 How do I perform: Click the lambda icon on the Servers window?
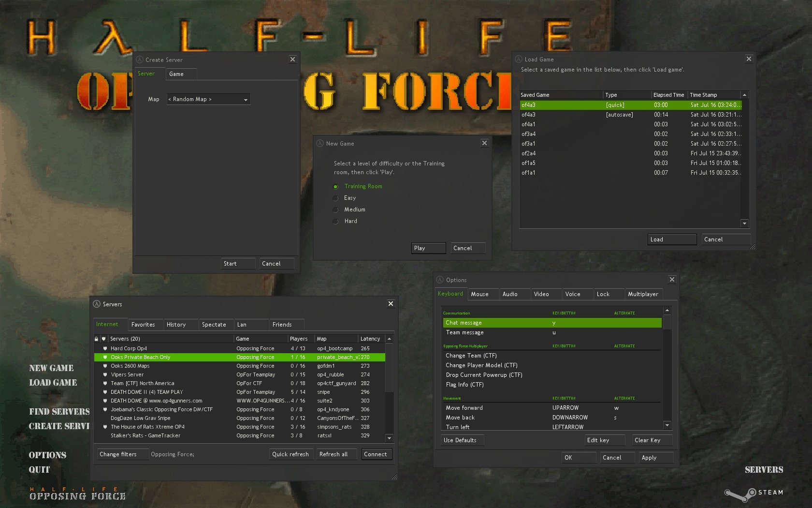(97, 304)
